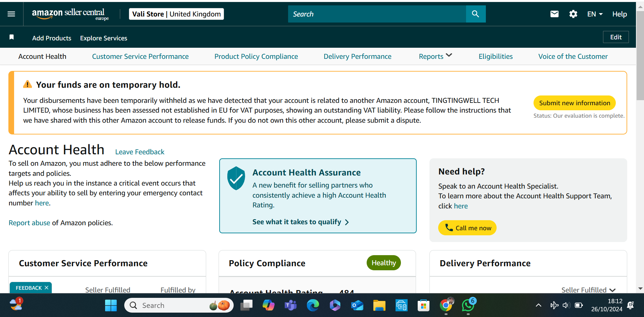Click Submit new information button
Viewport: 644px width, 317px height.
(574, 103)
